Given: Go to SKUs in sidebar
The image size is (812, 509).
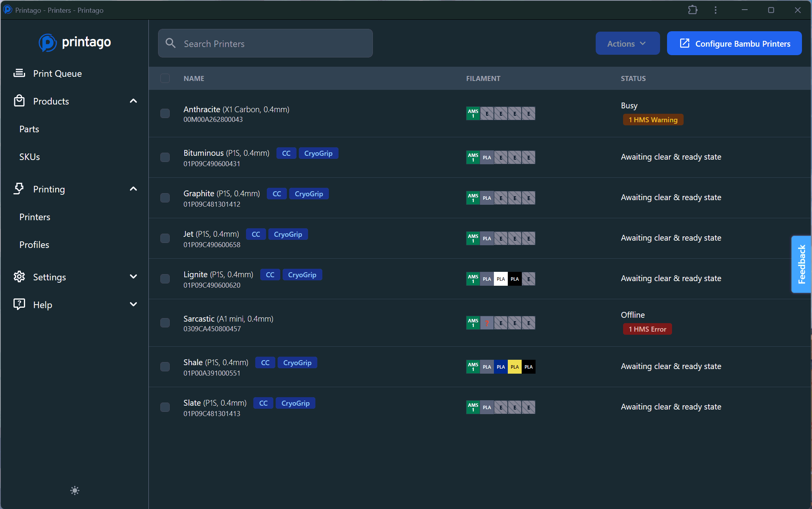Looking at the screenshot, I should [30, 157].
